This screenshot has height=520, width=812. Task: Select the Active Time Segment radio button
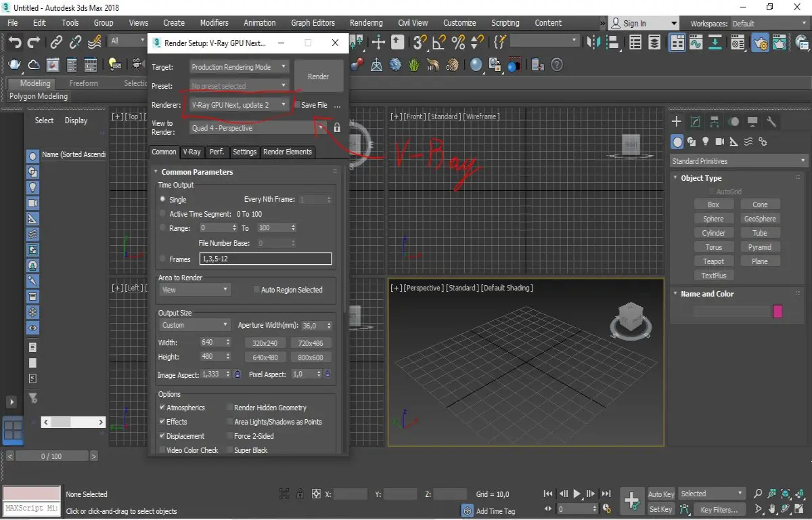163,214
